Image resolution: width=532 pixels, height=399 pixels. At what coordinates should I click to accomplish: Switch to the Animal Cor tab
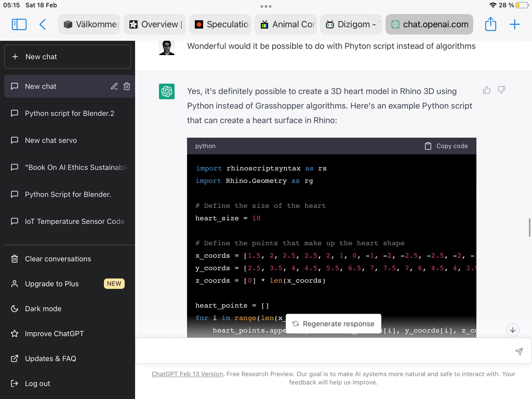tap(286, 24)
